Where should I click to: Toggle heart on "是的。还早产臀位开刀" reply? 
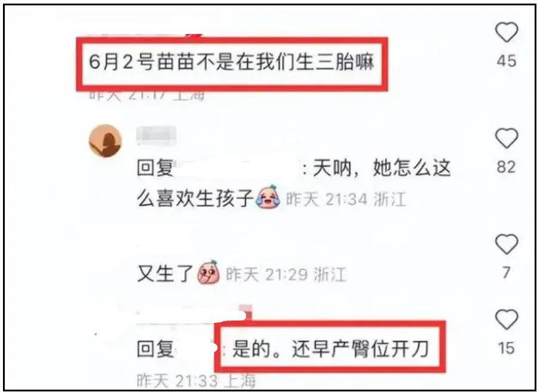pyautogui.click(x=506, y=319)
